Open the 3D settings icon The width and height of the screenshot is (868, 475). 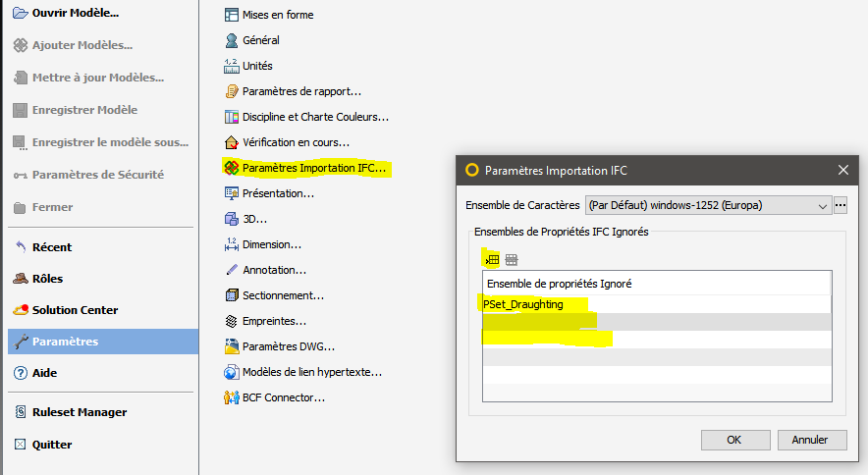coord(232,219)
